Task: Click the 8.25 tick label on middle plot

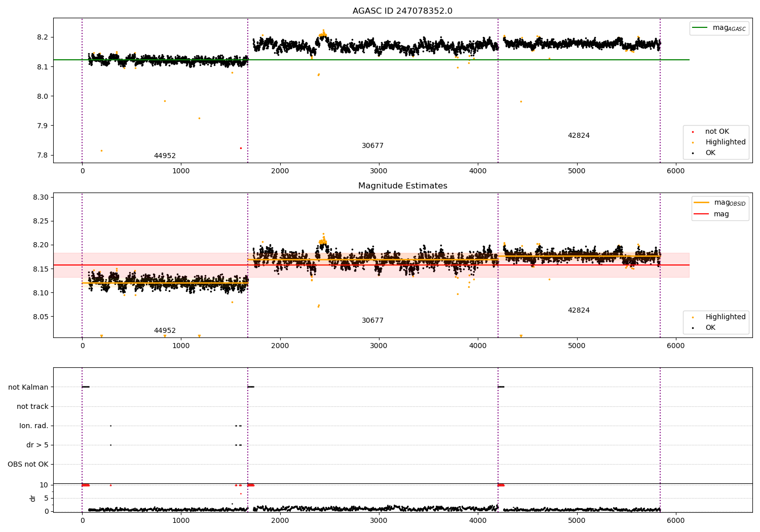Action: 41,221
